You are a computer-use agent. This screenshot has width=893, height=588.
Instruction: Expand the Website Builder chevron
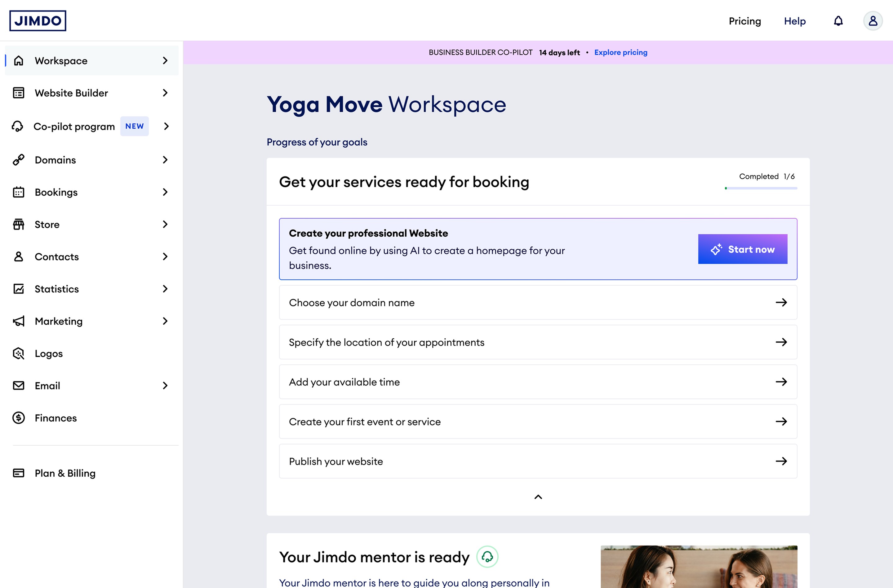(x=165, y=93)
